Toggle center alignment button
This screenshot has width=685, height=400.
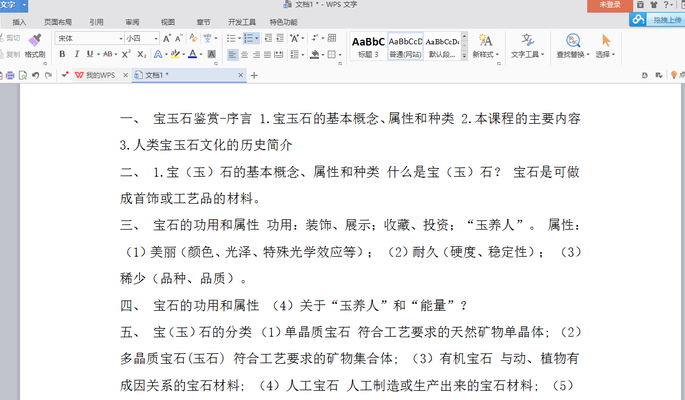pyautogui.click(x=244, y=55)
